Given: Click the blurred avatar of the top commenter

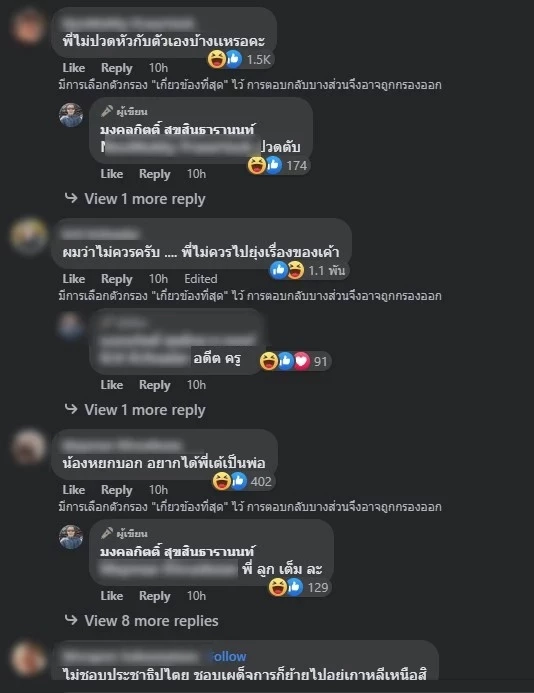Looking at the screenshot, I should (x=28, y=27).
